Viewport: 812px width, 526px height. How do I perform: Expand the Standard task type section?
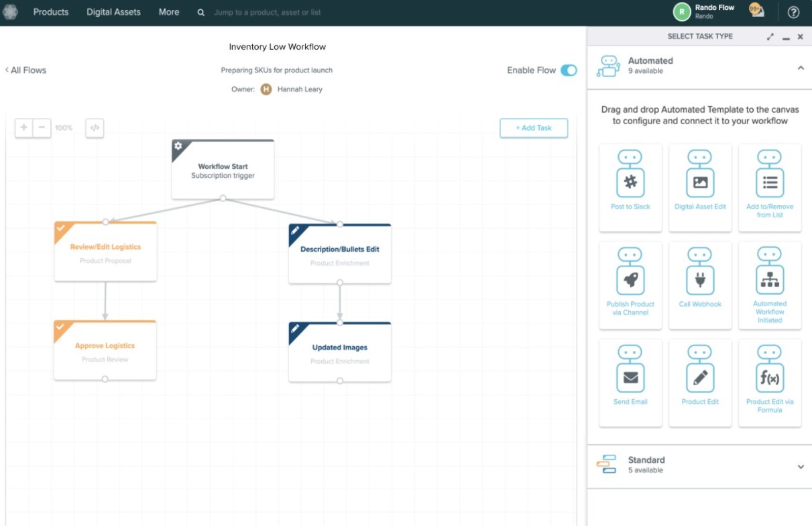[x=801, y=466]
